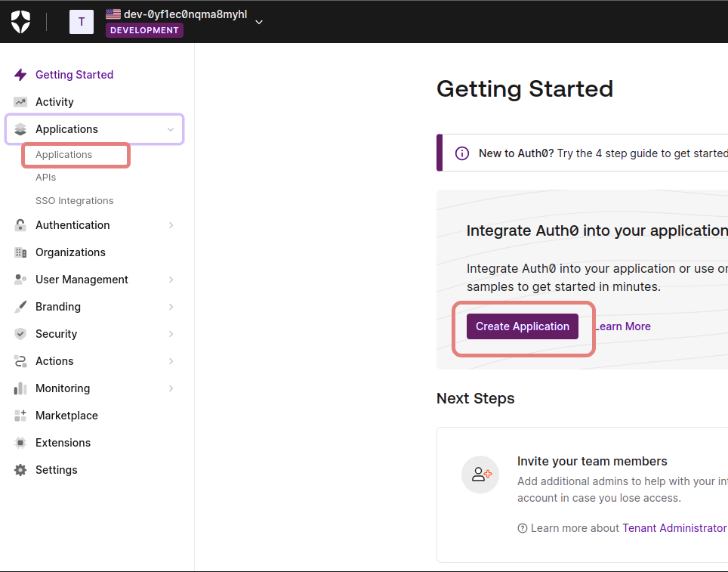This screenshot has height=572, width=728.
Task: Click the Authentication padlock icon
Action: pyautogui.click(x=20, y=225)
